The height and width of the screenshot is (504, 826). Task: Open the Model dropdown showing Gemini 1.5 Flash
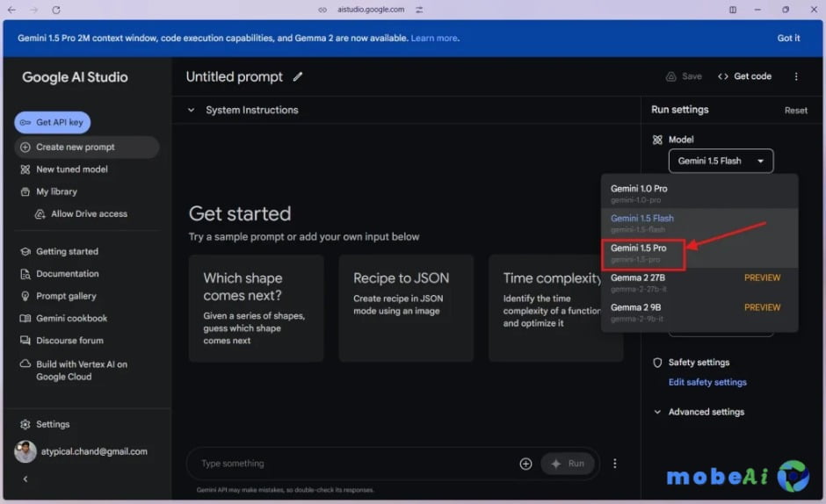pyautogui.click(x=721, y=161)
